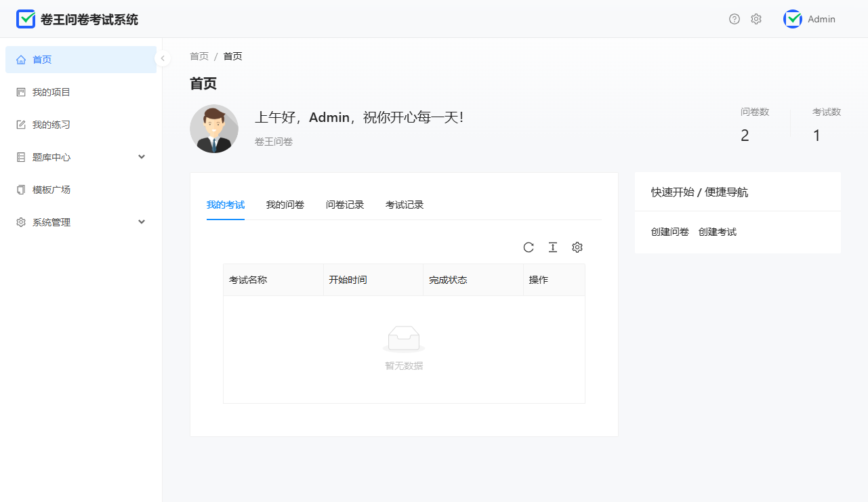Switch to the 问卷记录 tab
This screenshot has width=868, height=502.
click(345, 205)
